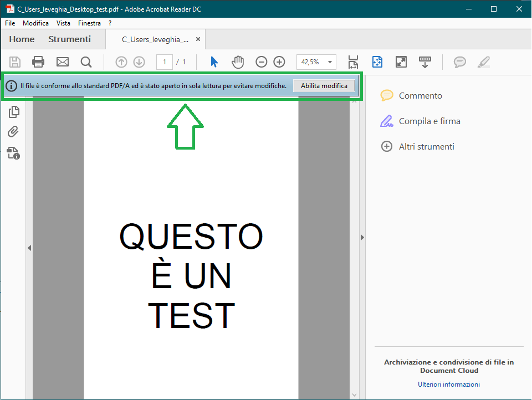Screen dimensions: 532x400
Task: Open the Vista menu
Action: pyautogui.click(x=63, y=23)
